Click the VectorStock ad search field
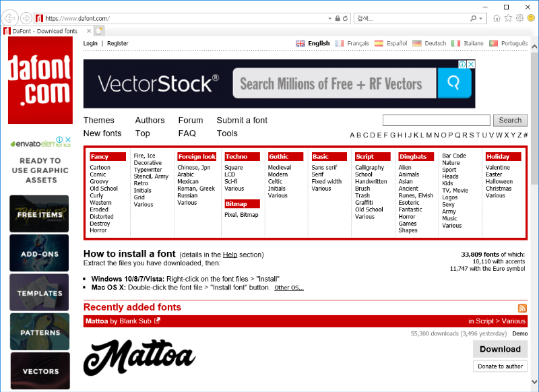The height and width of the screenshot is (392, 539). pyautogui.click(x=334, y=83)
